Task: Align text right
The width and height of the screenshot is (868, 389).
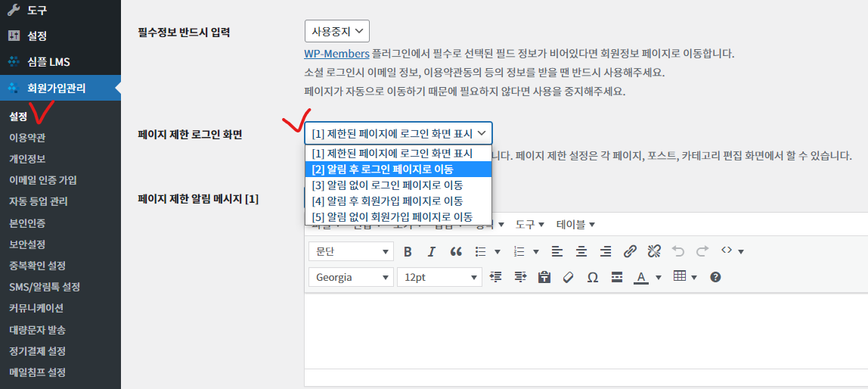Action: click(x=606, y=251)
